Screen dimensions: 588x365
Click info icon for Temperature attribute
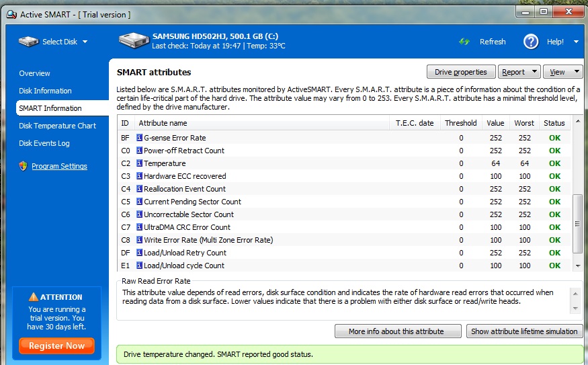[x=139, y=163]
